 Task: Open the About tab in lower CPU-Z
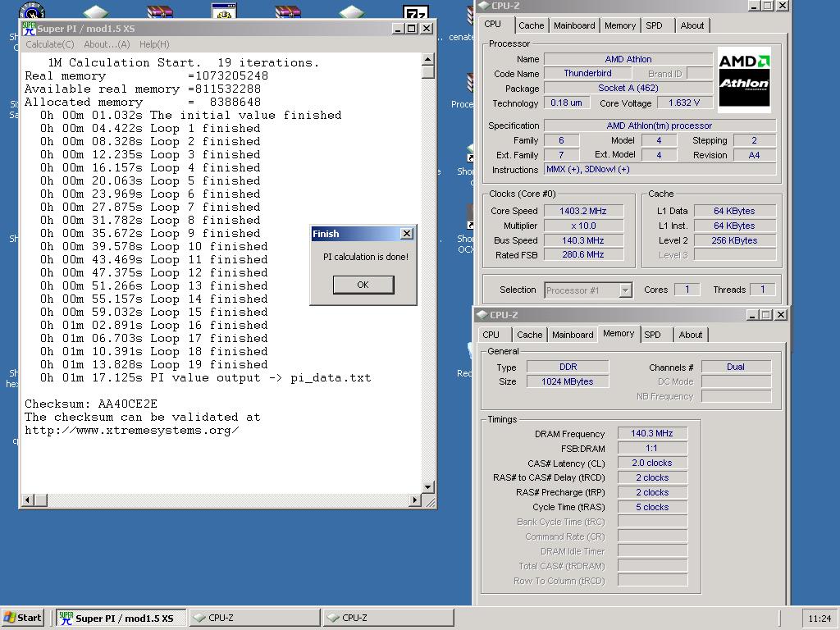[691, 335]
